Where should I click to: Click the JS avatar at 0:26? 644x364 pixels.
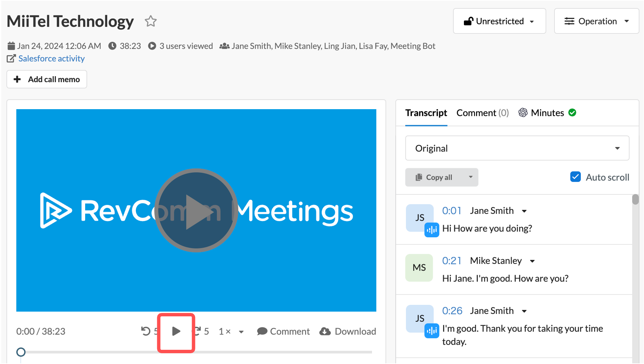(419, 318)
